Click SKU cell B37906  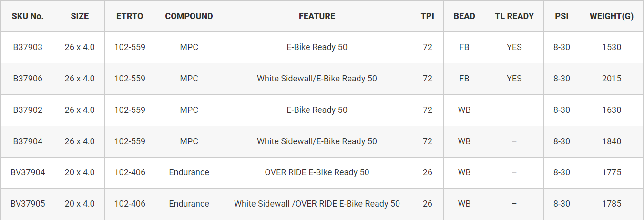tap(28, 79)
